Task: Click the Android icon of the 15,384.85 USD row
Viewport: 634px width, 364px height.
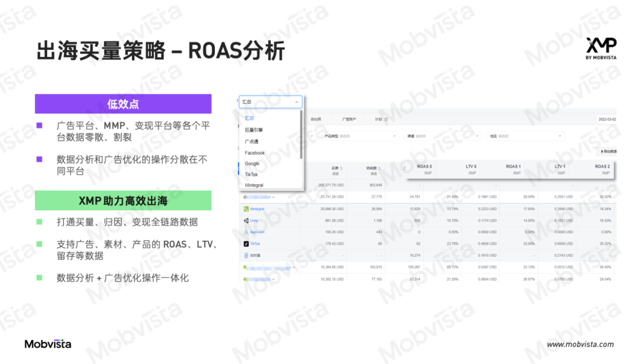Action: [x=245, y=267]
